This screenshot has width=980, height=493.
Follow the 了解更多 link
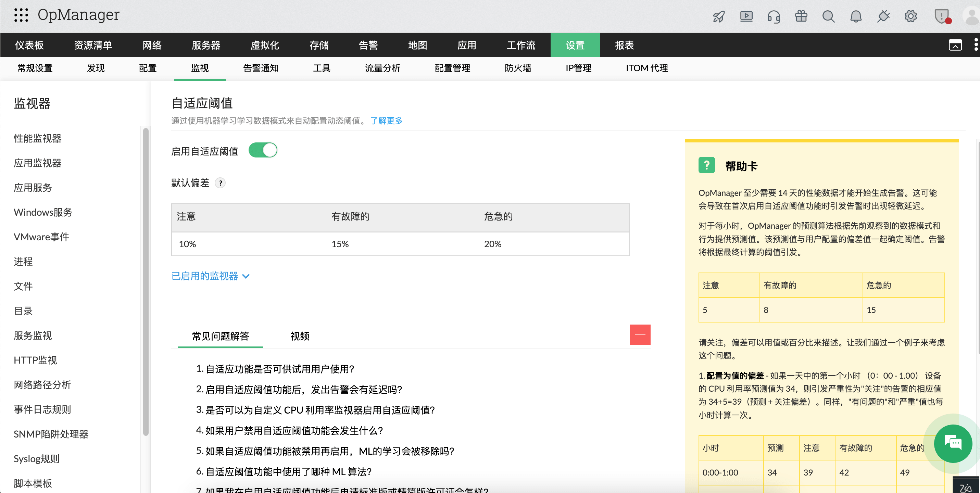coord(386,121)
